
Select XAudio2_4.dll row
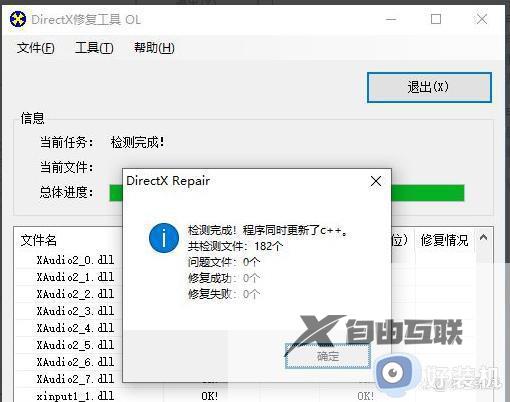[x=75, y=328]
